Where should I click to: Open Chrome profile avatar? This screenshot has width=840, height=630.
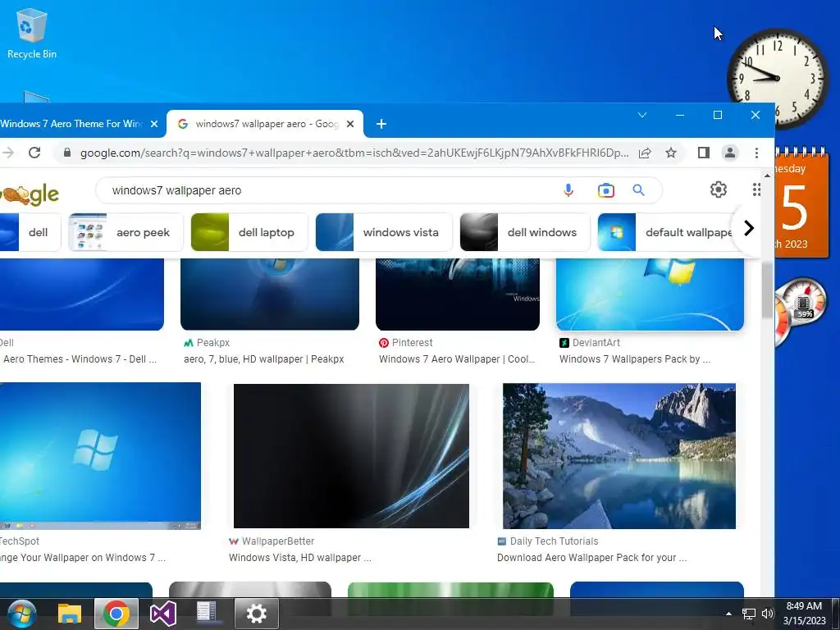729,153
